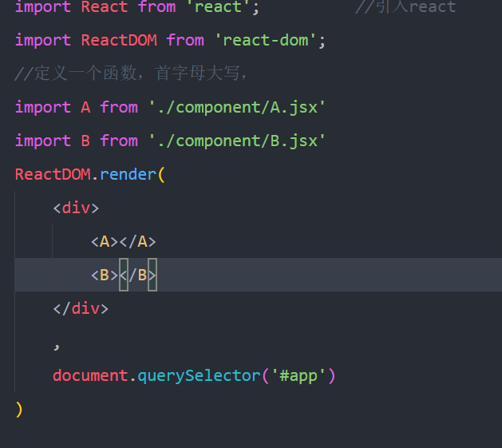The width and height of the screenshot is (502, 448).
Task: Click the querySelector method call
Action: 199,376
